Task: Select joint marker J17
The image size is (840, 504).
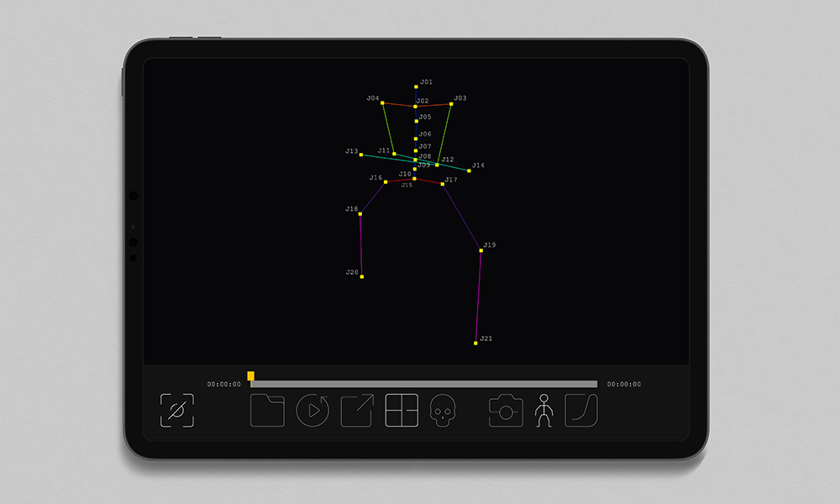Action: tap(443, 184)
